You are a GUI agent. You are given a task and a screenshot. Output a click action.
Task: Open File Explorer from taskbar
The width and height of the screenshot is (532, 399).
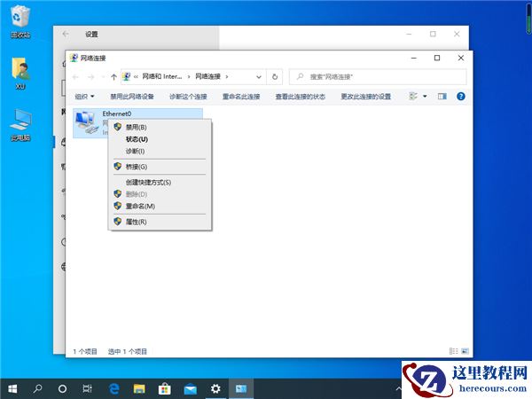coord(139,388)
